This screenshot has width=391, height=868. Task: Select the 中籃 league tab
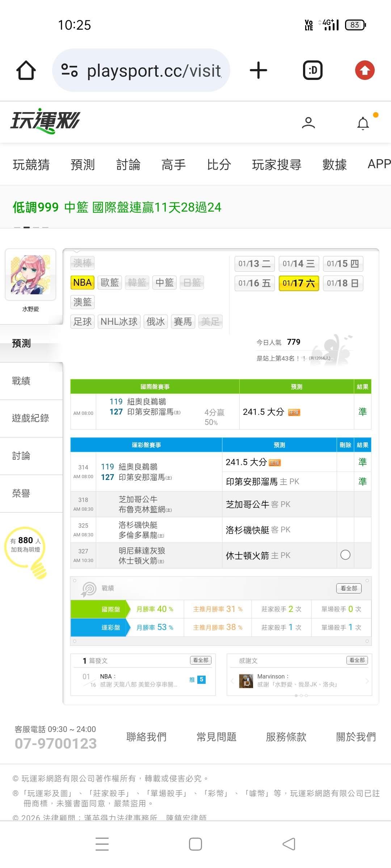[164, 282]
